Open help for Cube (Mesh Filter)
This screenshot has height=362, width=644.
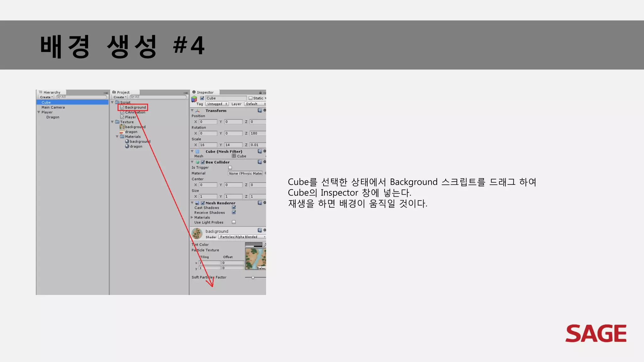click(260, 151)
